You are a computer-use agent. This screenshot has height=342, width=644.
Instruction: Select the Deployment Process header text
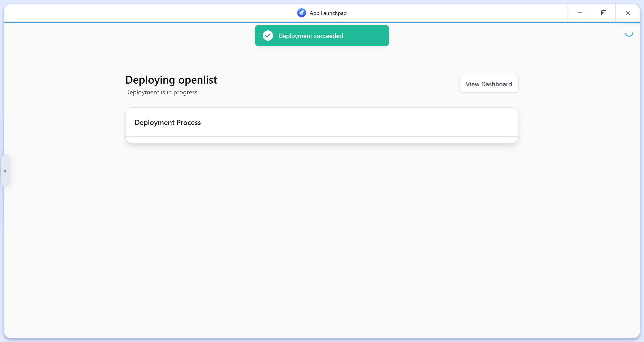(167, 122)
